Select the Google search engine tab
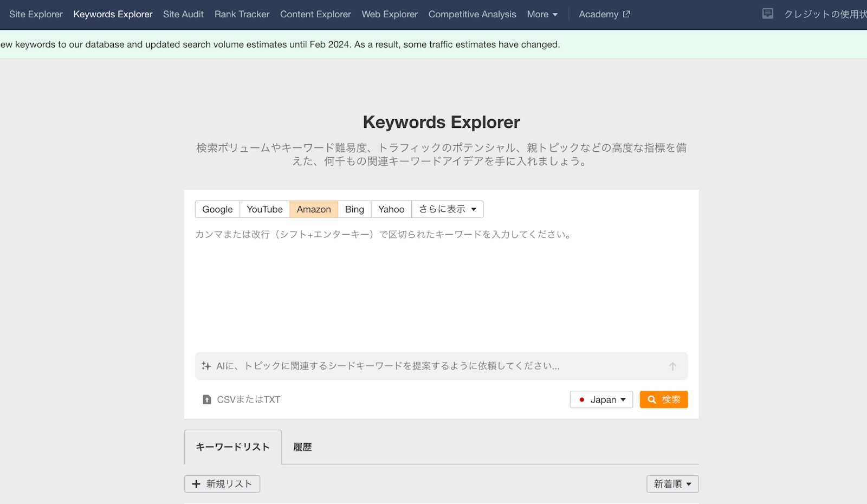This screenshot has height=504, width=867. [217, 209]
